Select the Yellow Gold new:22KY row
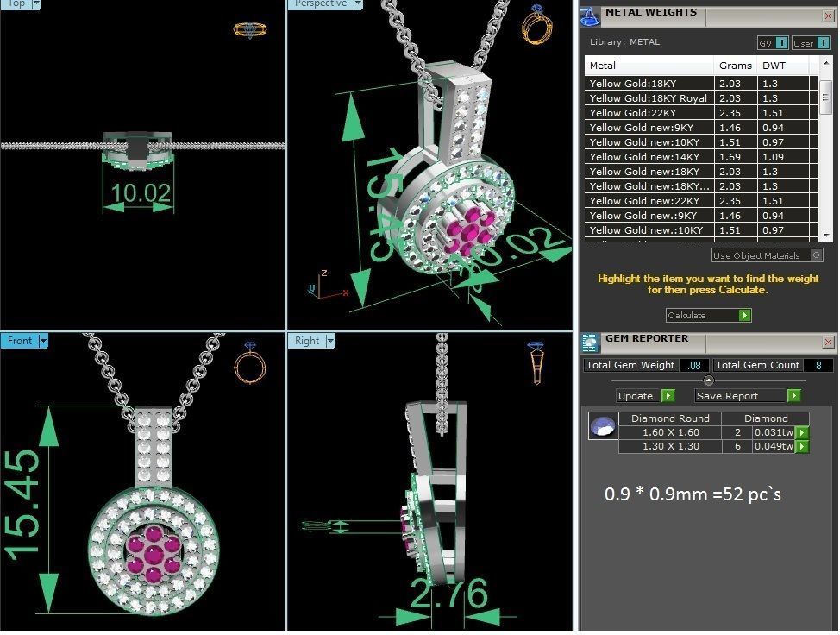The height and width of the screenshot is (635, 840). click(x=701, y=201)
